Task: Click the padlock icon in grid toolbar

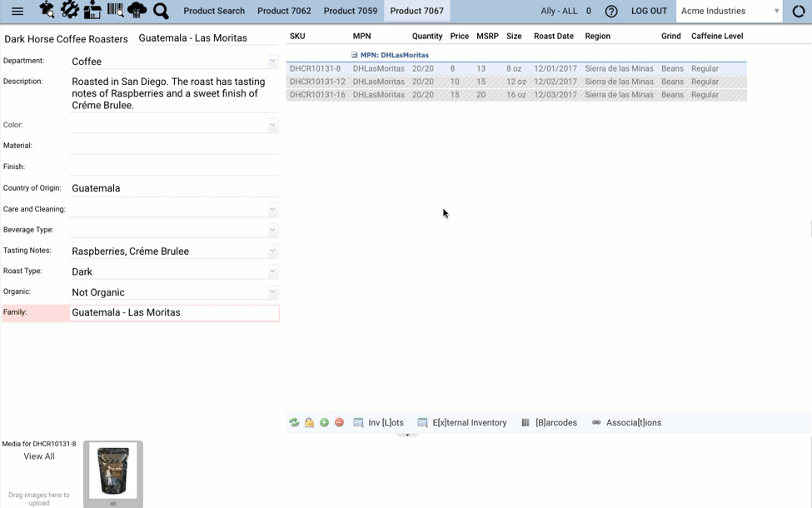Action: pyautogui.click(x=309, y=422)
